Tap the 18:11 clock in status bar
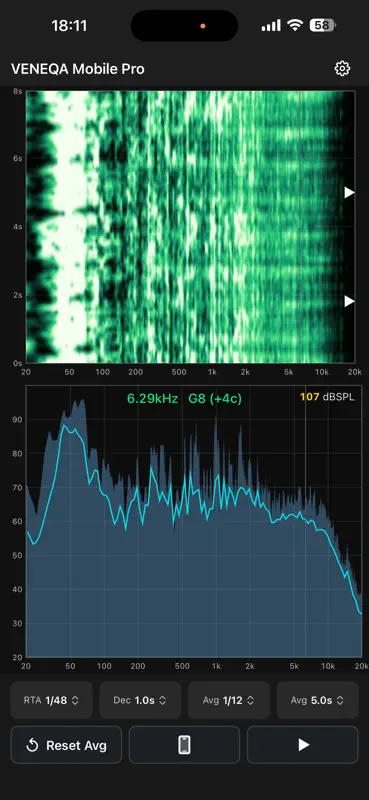369x800 pixels. click(69, 26)
